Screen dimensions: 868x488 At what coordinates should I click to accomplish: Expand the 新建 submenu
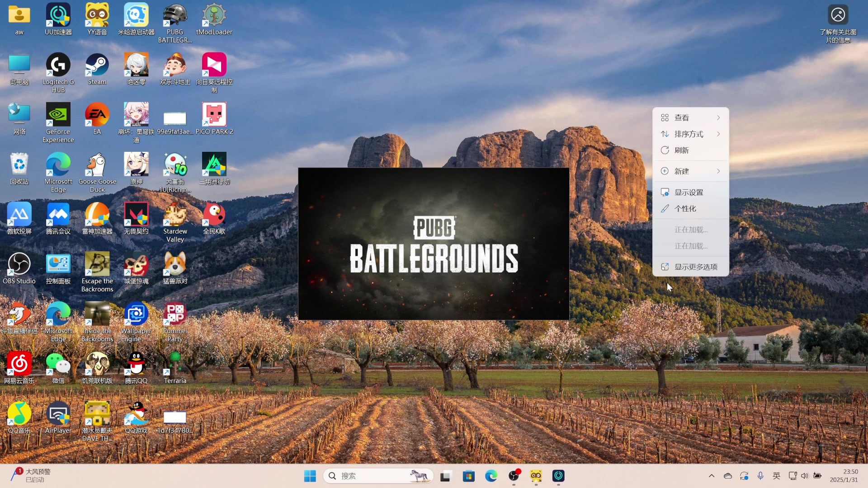pos(690,171)
